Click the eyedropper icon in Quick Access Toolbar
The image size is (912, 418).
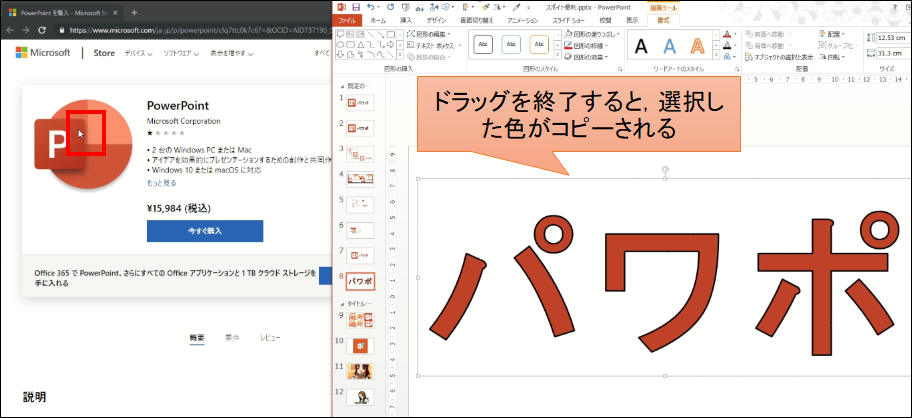(x=516, y=8)
